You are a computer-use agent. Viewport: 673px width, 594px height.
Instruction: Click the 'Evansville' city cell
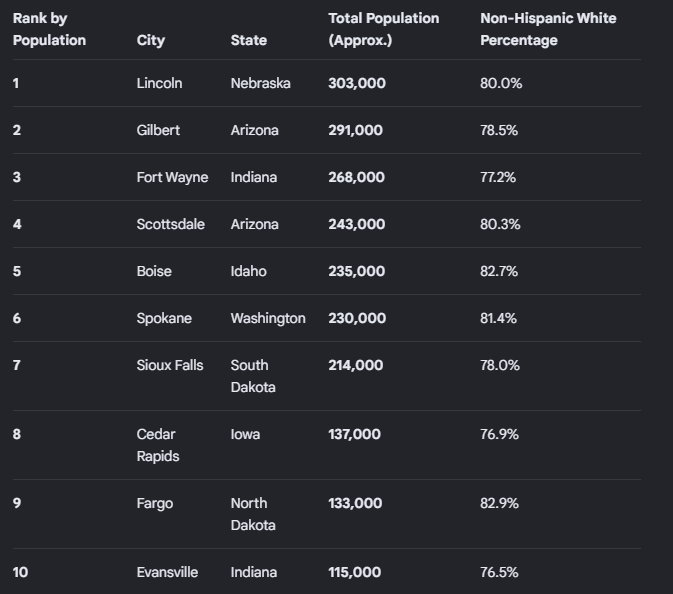(x=167, y=572)
